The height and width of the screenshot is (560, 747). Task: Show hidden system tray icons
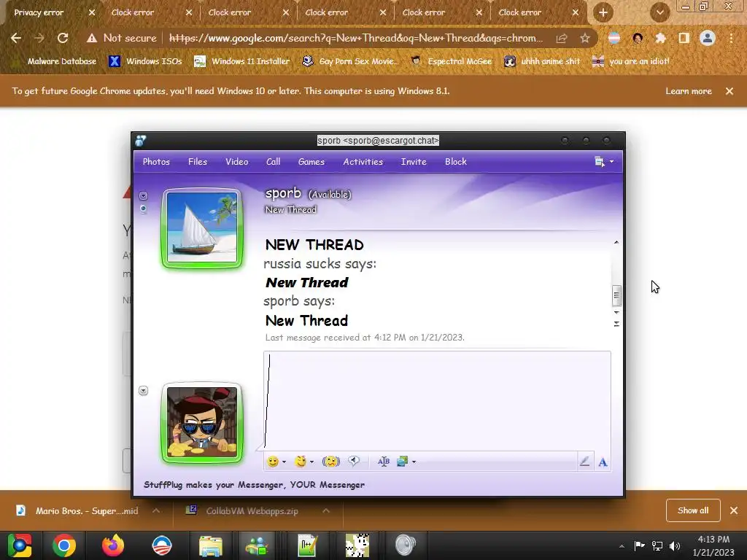pos(622,546)
